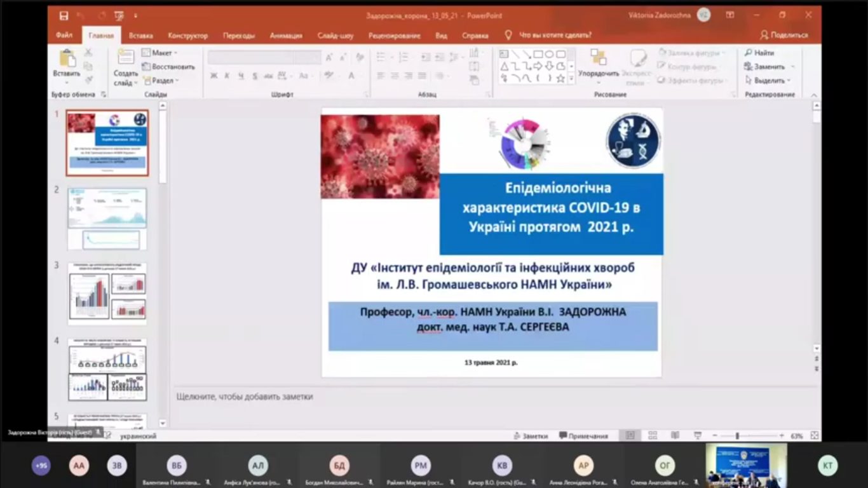Start slideshow from the status bar icon
The image size is (868, 488).
click(x=698, y=436)
